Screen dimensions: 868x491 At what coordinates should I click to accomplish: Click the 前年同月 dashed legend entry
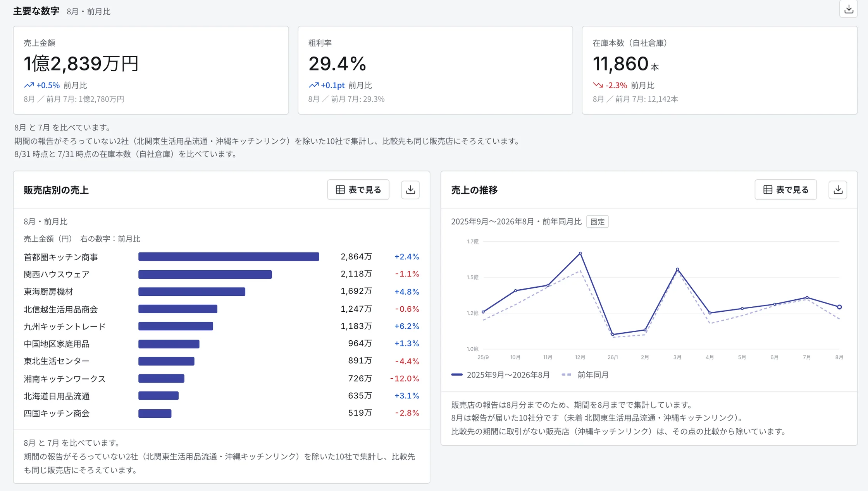[585, 375]
